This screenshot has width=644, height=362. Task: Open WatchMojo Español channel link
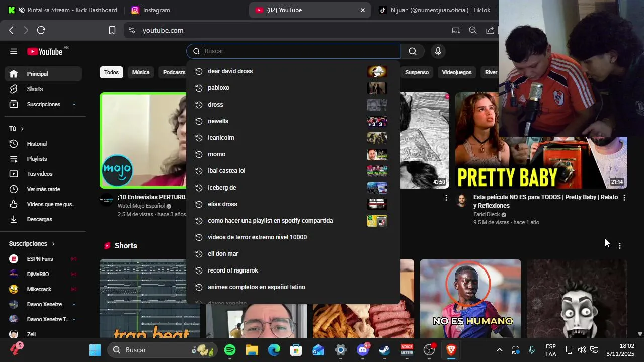point(141,206)
